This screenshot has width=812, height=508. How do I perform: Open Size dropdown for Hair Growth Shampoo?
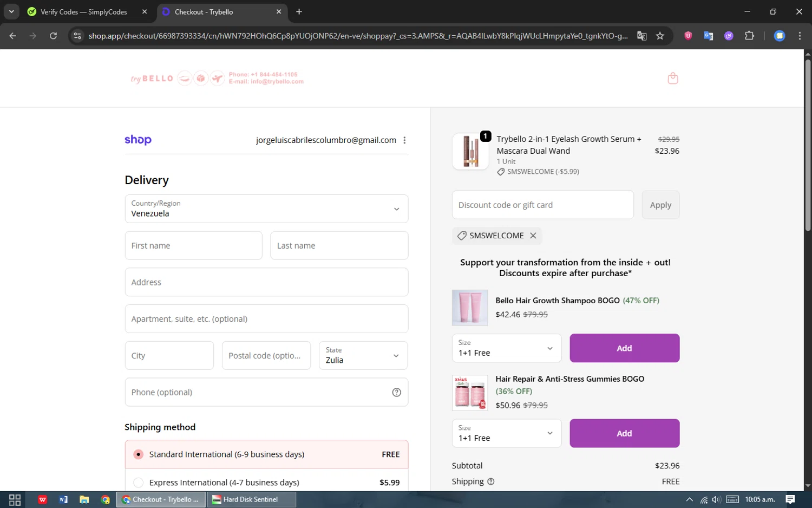pos(507,348)
